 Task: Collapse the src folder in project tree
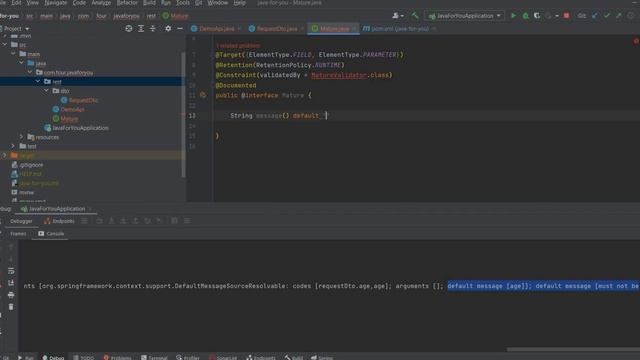pos(4,44)
